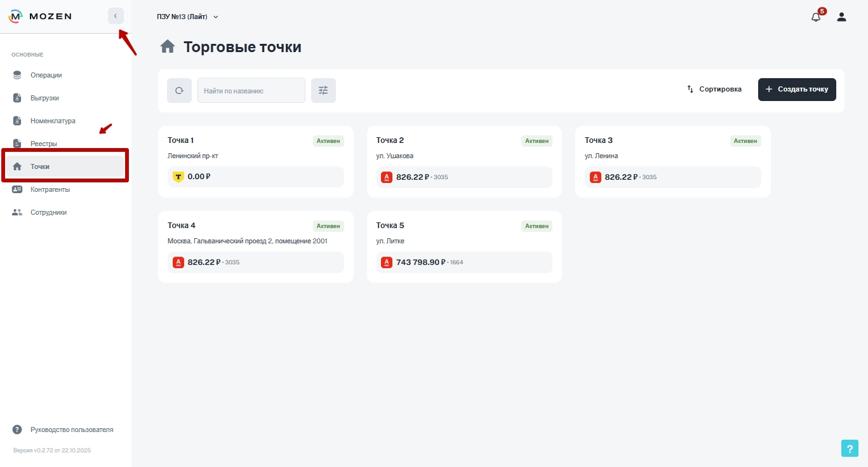Click the version v0.2.72 text
Image resolution: width=868 pixels, height=467 pixels.
click(x=52, y=450)
